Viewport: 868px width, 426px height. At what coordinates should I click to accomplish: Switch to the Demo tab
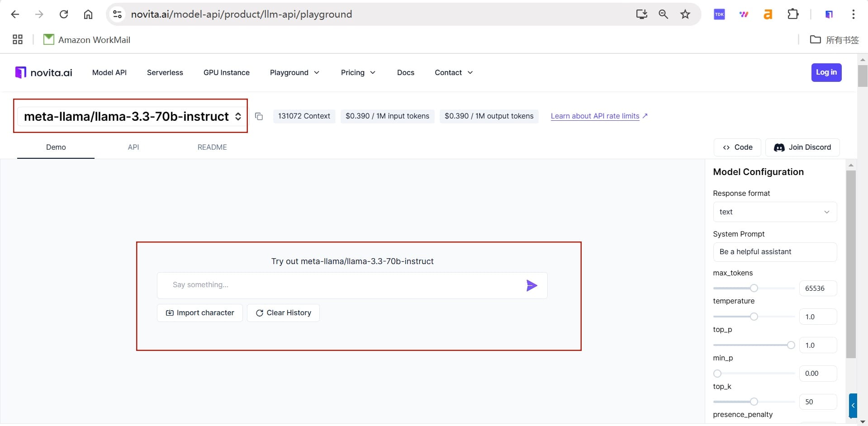(56, 147)
